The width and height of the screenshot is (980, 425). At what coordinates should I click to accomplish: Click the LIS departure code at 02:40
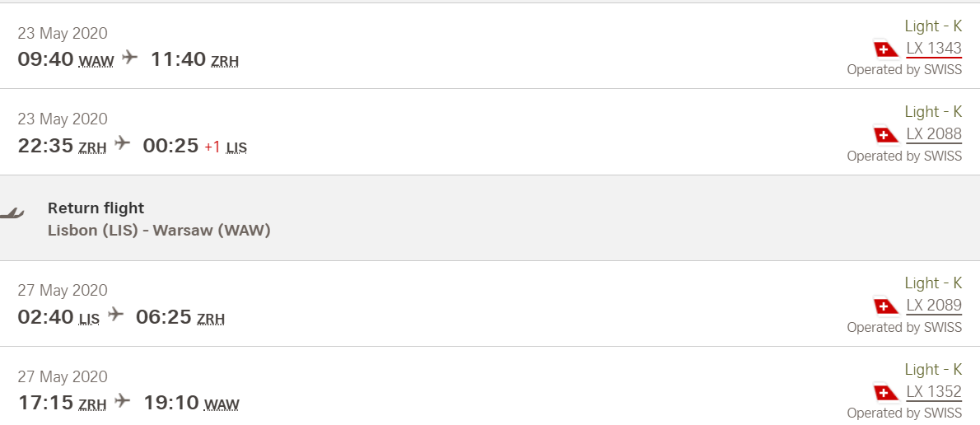(89, 319)
